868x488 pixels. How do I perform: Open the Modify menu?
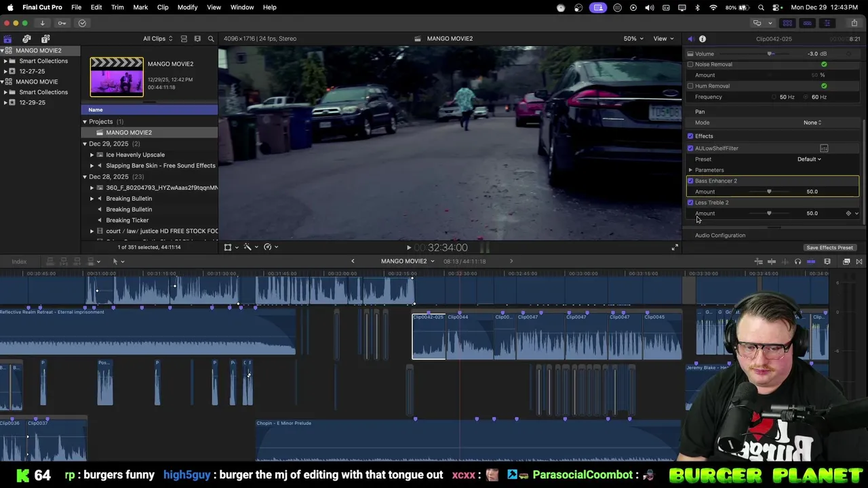coord(187,7)
